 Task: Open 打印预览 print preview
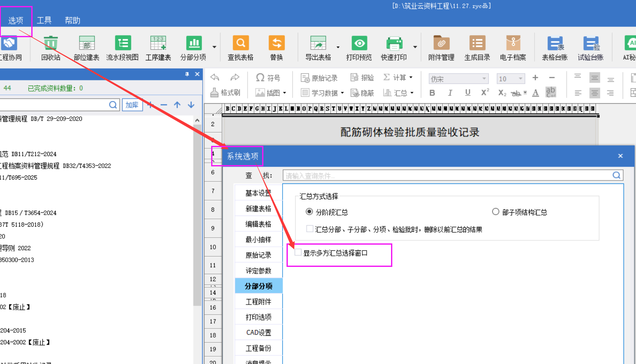click(359, 48)
